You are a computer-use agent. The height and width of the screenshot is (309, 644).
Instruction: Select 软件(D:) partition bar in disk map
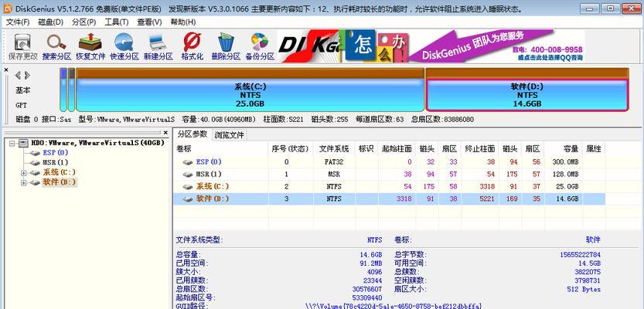click(527, 90)
